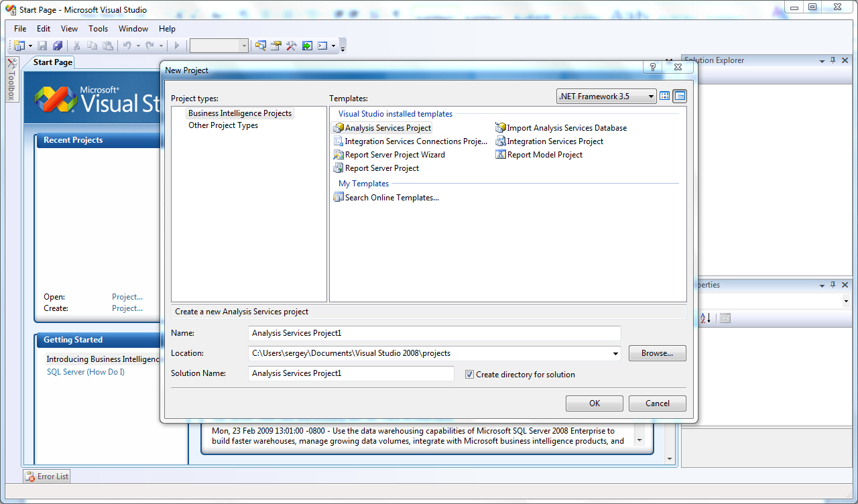Image resolution: width=858 pixels, height=504 pixels.
Task: Click the Start Page green arrow icon
Action: pyautogui.click(x=307, y=46)
